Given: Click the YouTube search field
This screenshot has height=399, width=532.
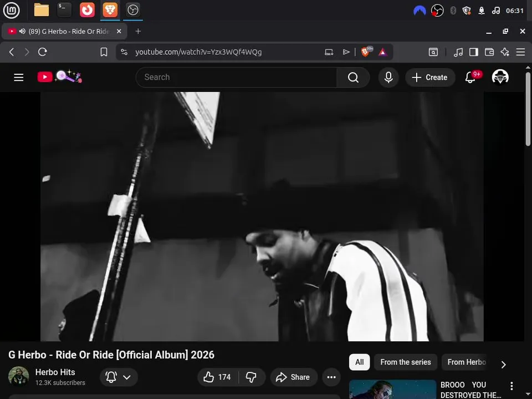Looking at the screenshot, I should (x=236, y=78).
